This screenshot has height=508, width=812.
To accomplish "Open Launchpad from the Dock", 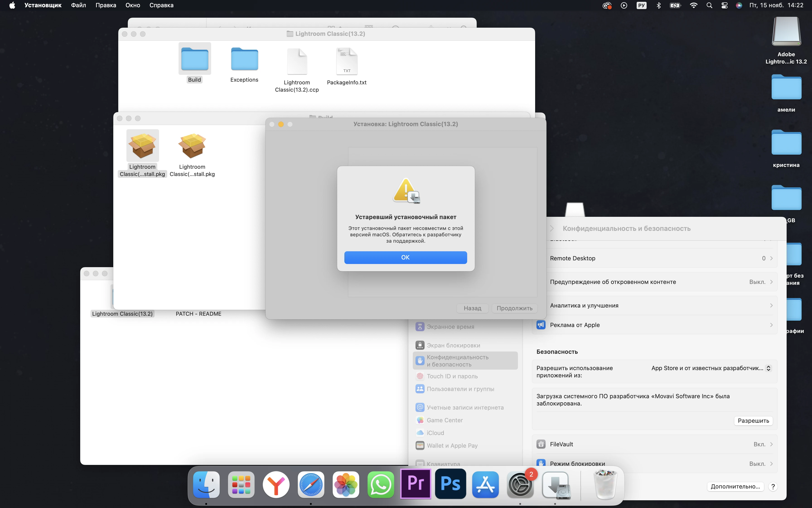I will [241, 484].
